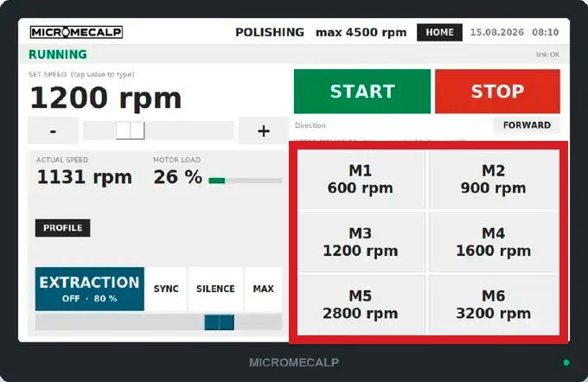Recall speed memory M6 3200 rpm
588x382 pixels.
click(494, 305)
